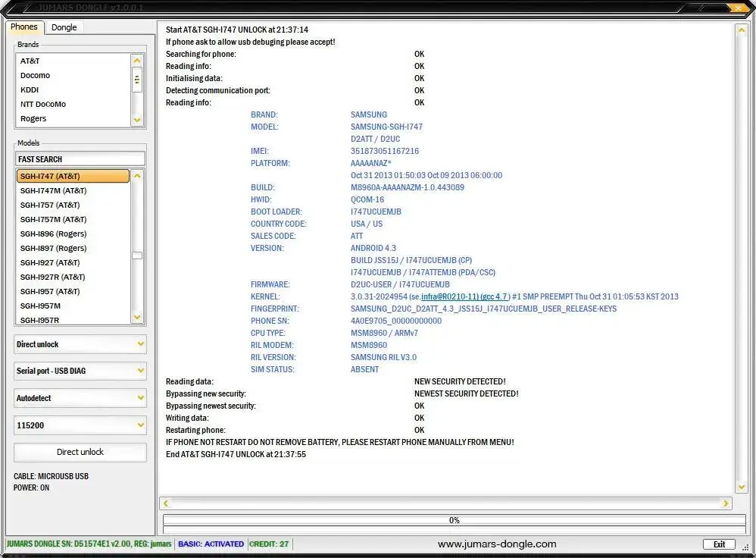Screen dimensions: 756x558
Task: Expand the Autodetect port dropdown
Action: (141, 398)
